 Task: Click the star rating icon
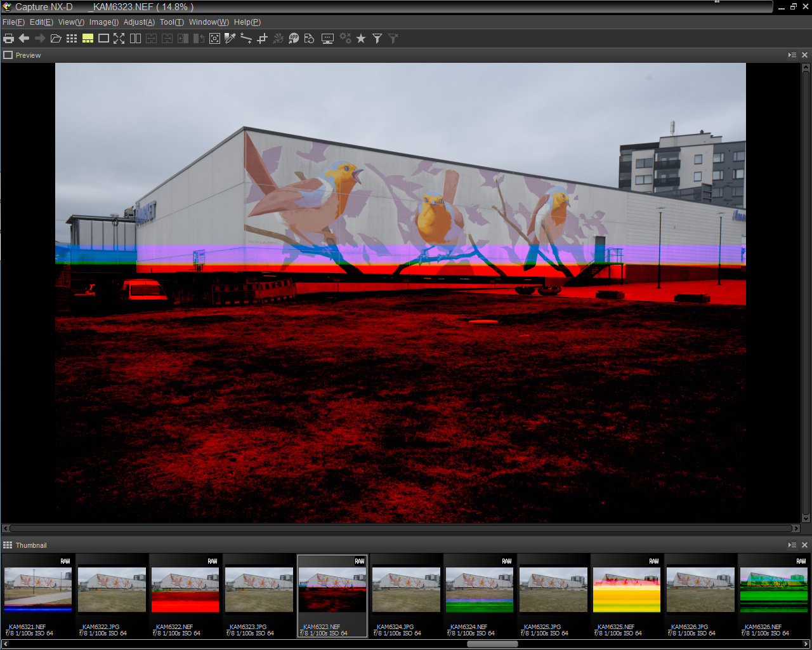coord(361,39)
